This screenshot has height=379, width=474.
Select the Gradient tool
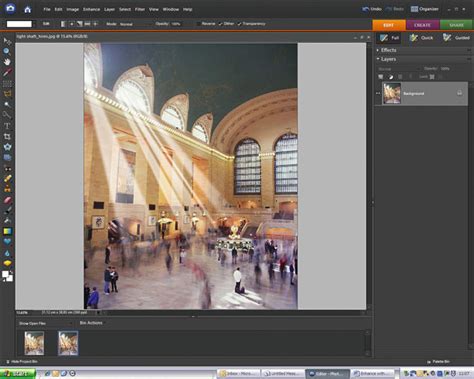[x=7, y=231]
